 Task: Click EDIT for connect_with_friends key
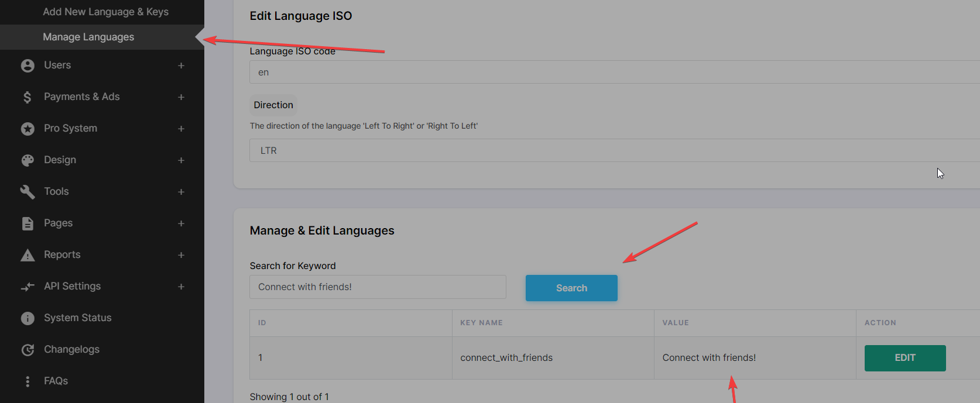tap(904, 358)
